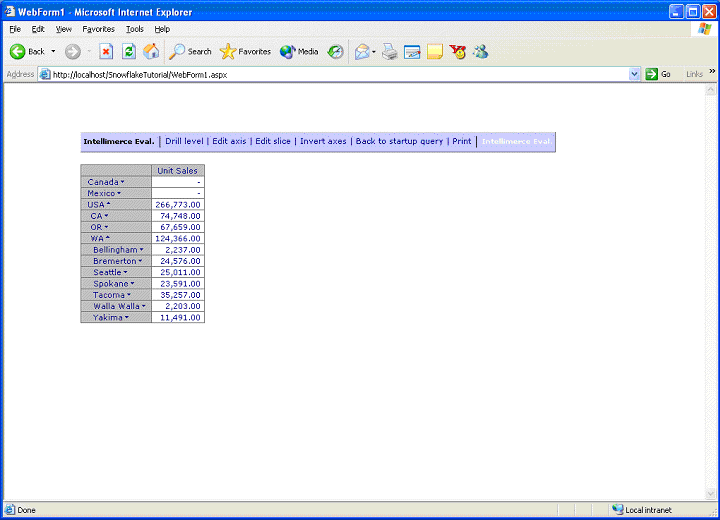Click the scrollbar down arrow
720x520 pixels.
click(x=710, y=494)
